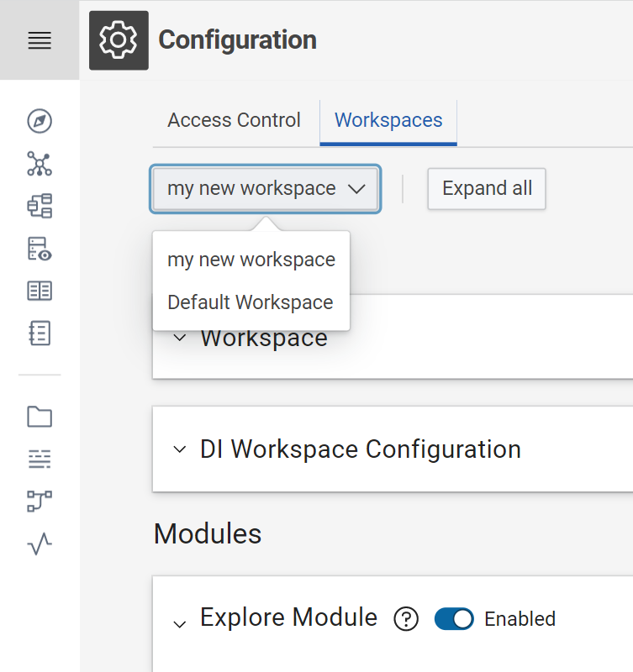Select Default Workspace from the dropdown list

pos(250,302)
